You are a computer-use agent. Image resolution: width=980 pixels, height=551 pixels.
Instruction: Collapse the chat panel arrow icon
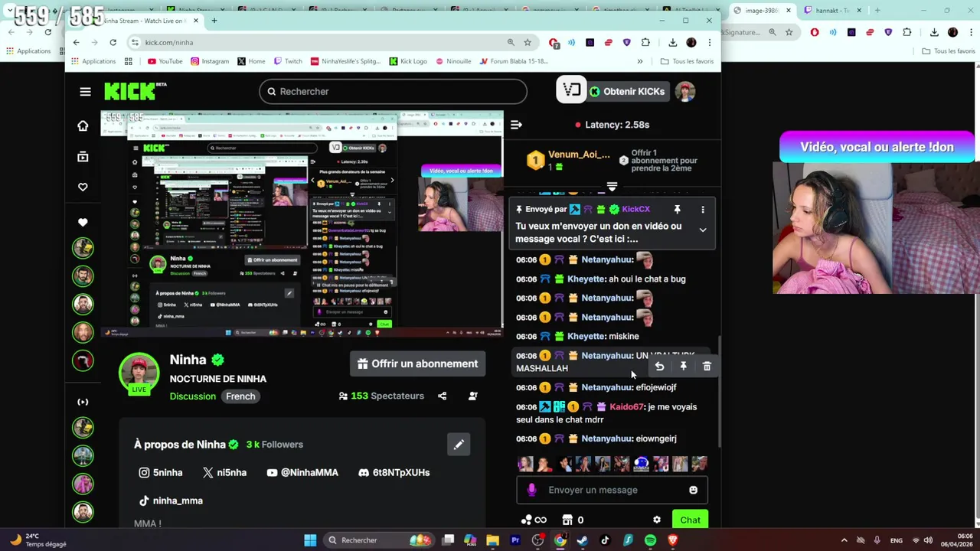coord(516,125)
